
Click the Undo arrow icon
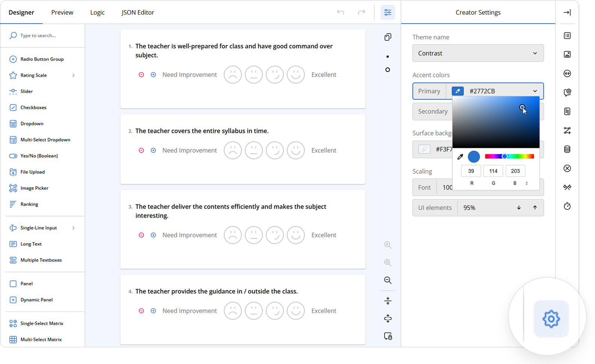[x=341, y=12]
